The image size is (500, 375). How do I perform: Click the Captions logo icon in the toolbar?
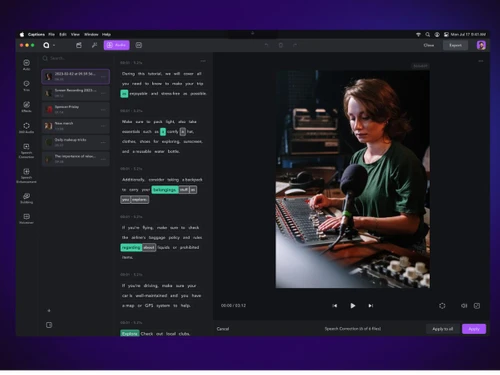click(x=46, y=45)
